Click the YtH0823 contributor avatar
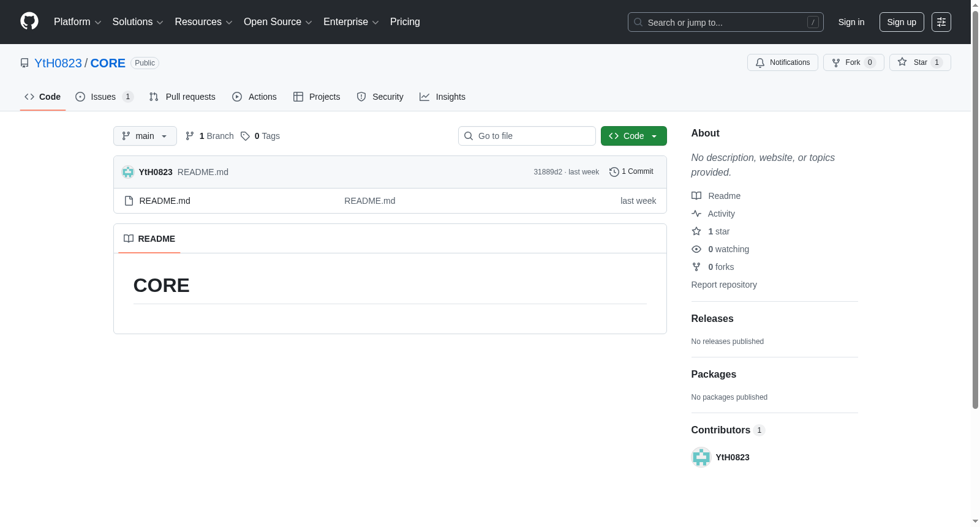Screen dimensions: 980x527 coord(701,457)
